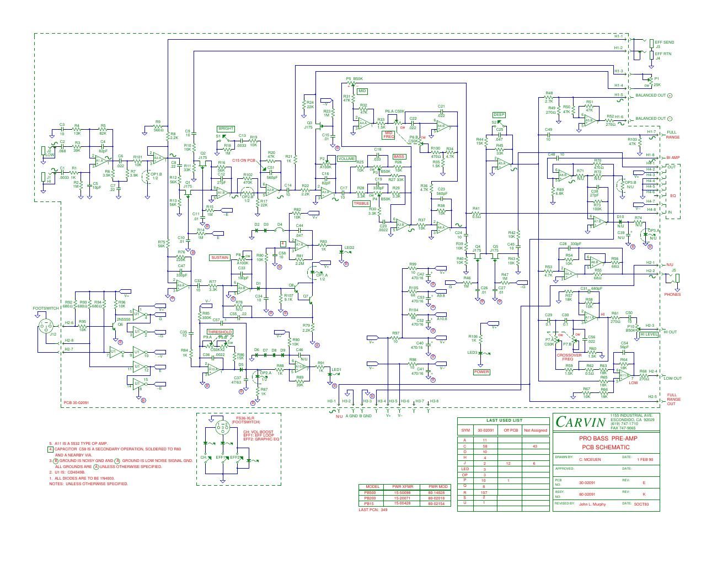Click the PWR XFMR column header
Viewport: 728px width, 563px height.
coord(403,487)
